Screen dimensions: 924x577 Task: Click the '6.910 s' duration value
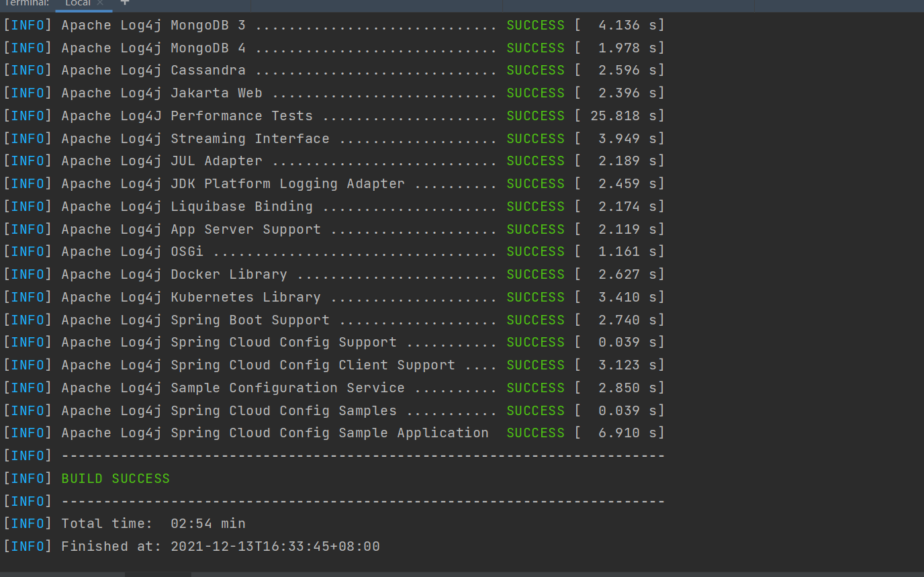pyautogui.click(x=627, y=433)
